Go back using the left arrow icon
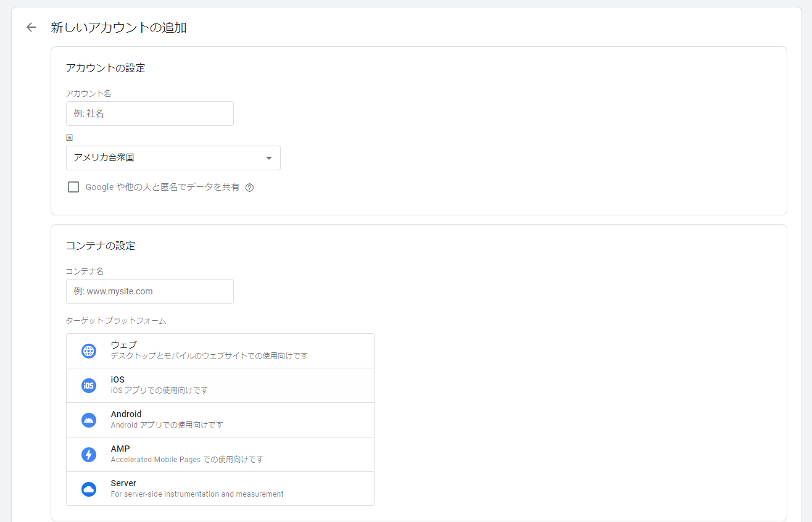 pyautogui.click(x=31, y=27)
